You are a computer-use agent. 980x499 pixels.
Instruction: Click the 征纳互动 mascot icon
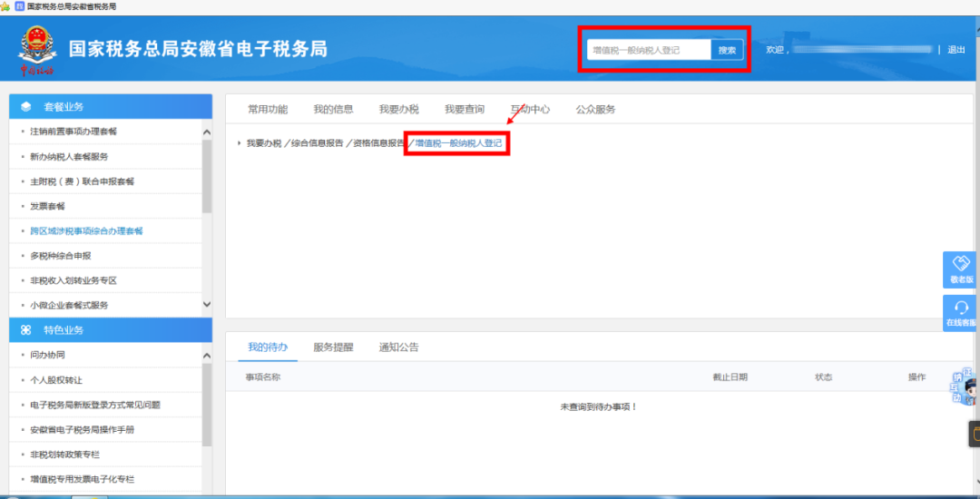click(x=965, y=386)
